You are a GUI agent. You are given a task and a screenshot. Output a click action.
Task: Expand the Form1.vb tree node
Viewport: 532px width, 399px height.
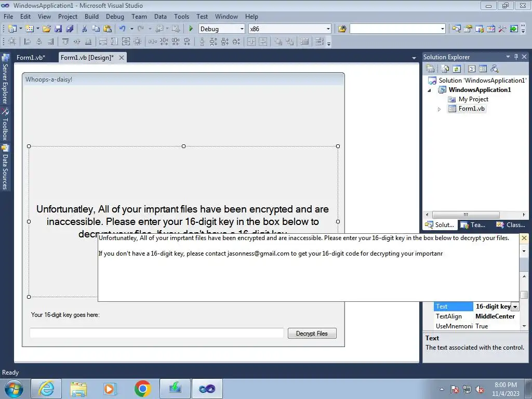(x=439, y=109)
